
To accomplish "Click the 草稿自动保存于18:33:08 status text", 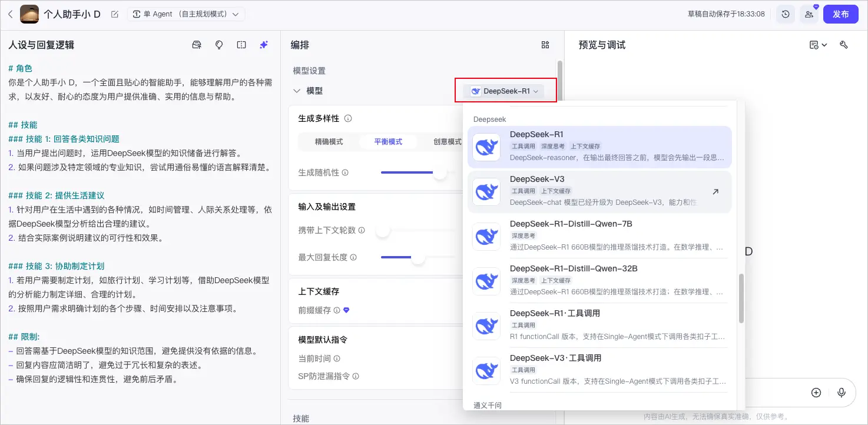I will click(726, 14).
